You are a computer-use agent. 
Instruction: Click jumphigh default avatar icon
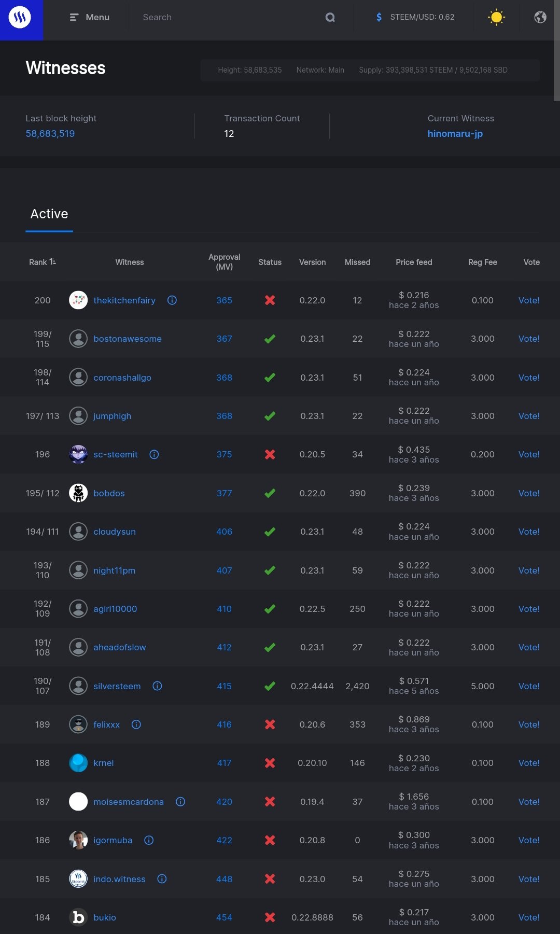click(x=78, y=416)
